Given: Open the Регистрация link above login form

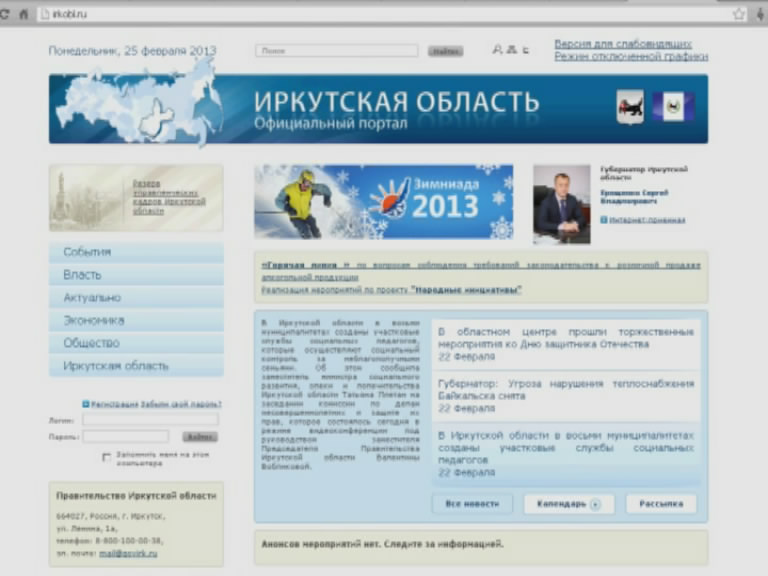Looking at the screenshot, I should click(115, 404).
